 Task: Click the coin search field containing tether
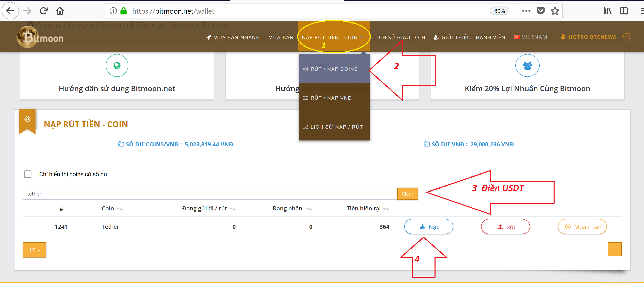[x=210, y=194]
